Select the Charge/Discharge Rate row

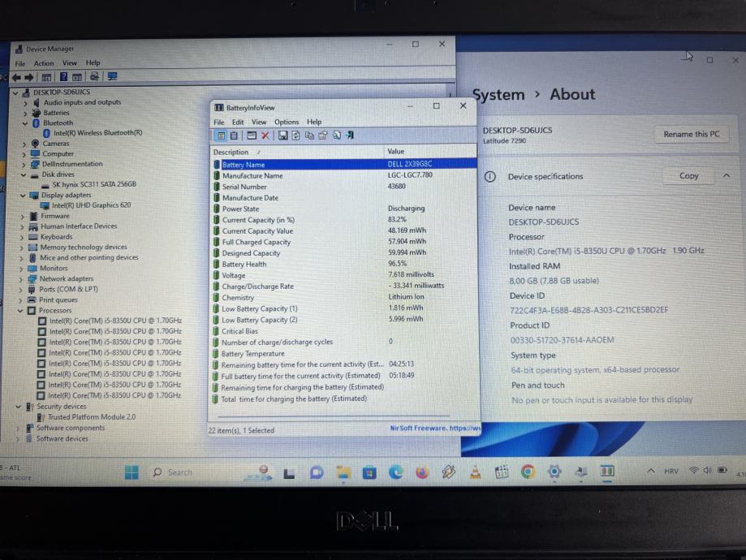[x=344, y=286]
